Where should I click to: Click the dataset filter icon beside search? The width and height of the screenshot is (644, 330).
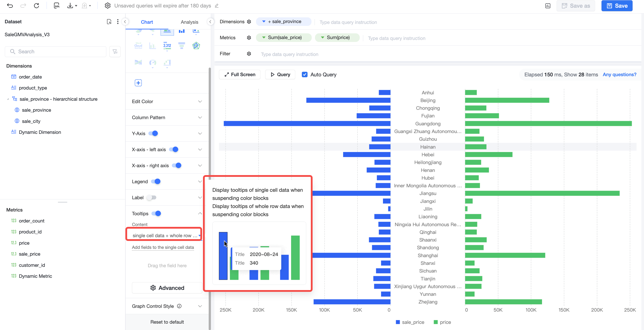tap(115, 52)
